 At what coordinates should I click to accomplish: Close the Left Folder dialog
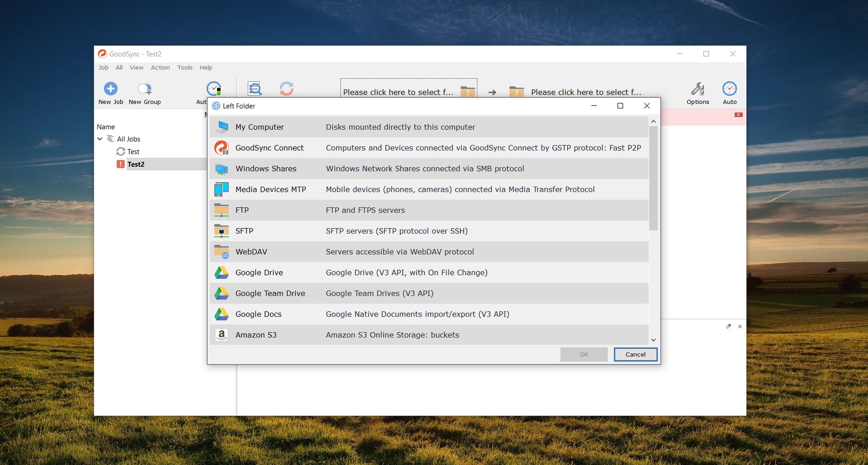pyautogui.click(x=646, y=106)
